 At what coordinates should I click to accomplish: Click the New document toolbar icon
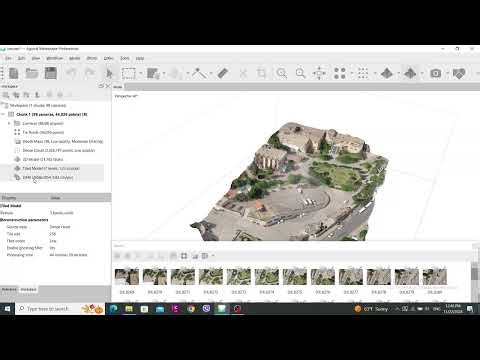pyautogui.click(x=14, y=73)
